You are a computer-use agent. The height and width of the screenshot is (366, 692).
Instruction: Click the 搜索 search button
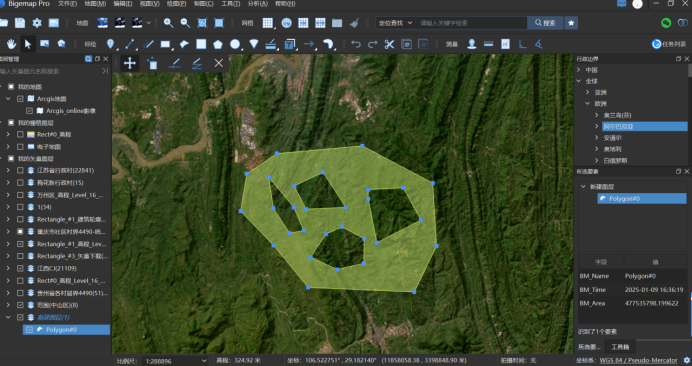pos(545,23)
